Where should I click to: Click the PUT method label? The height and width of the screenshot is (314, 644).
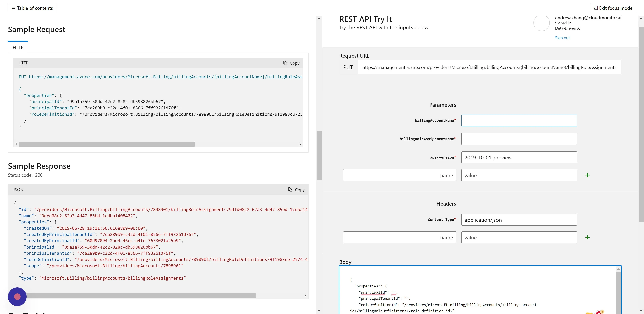click(348, 67)
